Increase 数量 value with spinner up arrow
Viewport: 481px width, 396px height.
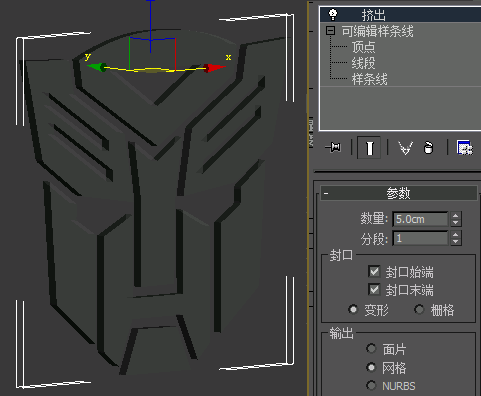pos(456,215)
